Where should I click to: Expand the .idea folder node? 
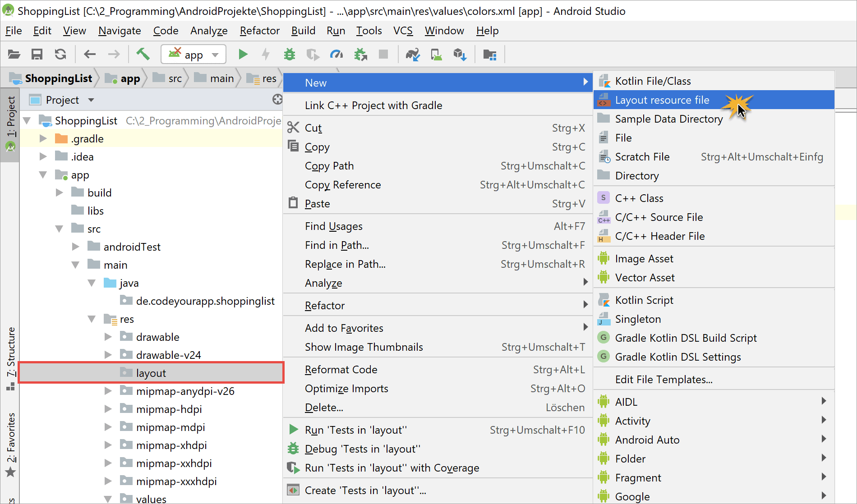43,156
